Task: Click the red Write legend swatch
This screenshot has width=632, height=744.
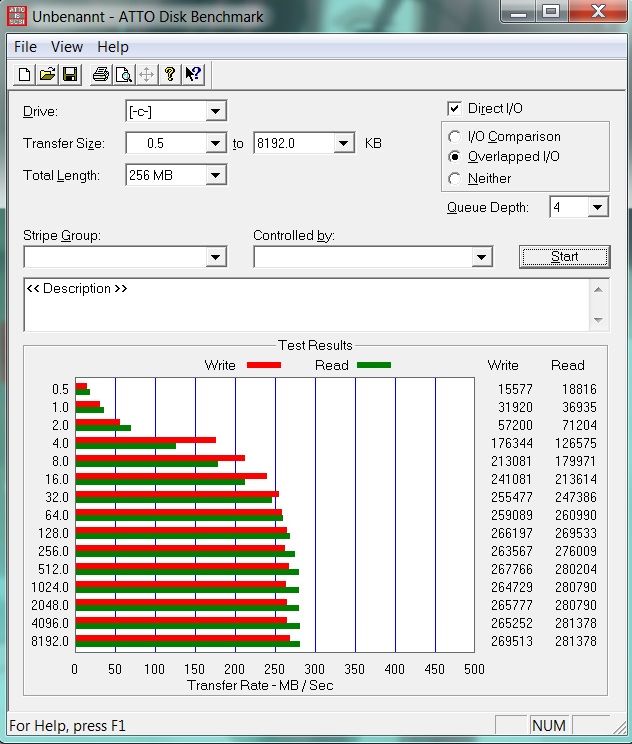Action: 264,365
